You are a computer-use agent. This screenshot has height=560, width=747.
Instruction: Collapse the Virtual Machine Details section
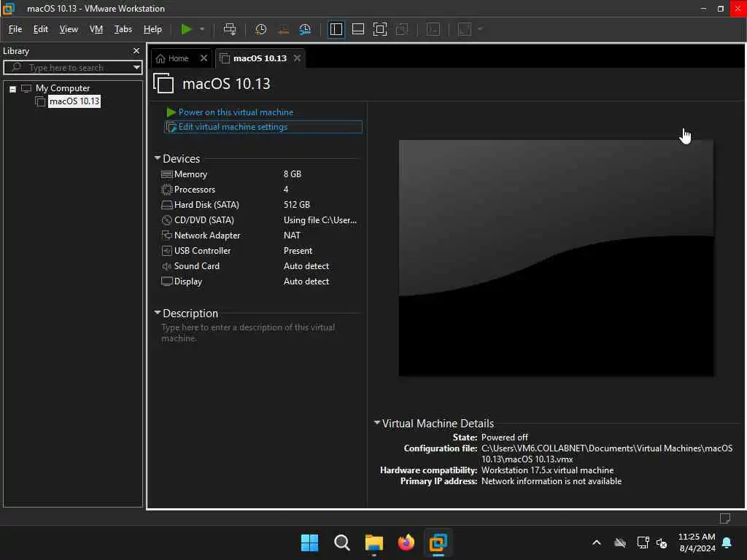[377, 422]
